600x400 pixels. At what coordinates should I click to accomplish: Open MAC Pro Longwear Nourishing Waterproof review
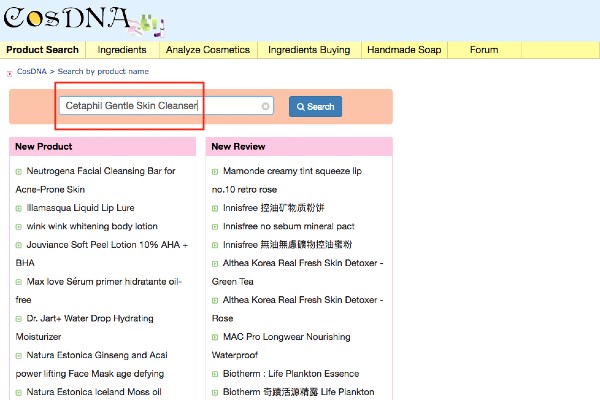(x=281, y=346)
